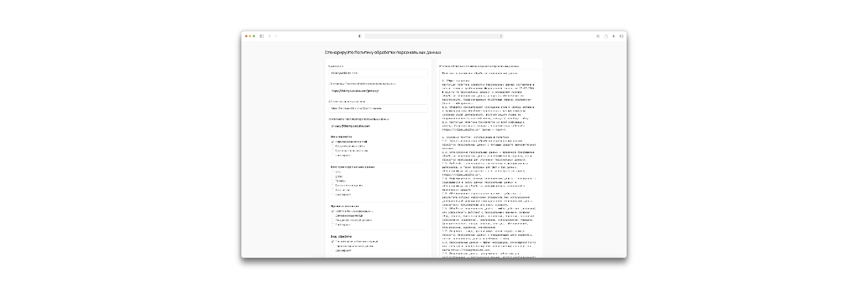
Task: Show the tab overview icon
Action: pos(621,36)
